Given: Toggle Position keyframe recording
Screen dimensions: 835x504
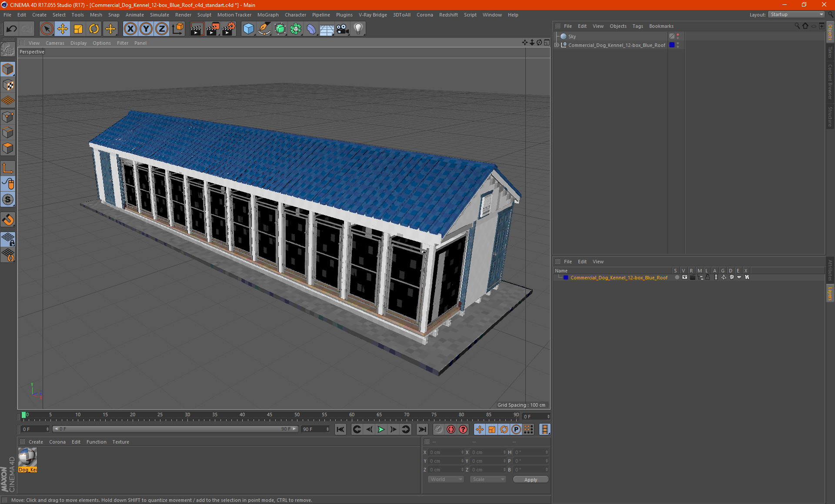Looking at the screenshot, I should (x=479, y=429).
